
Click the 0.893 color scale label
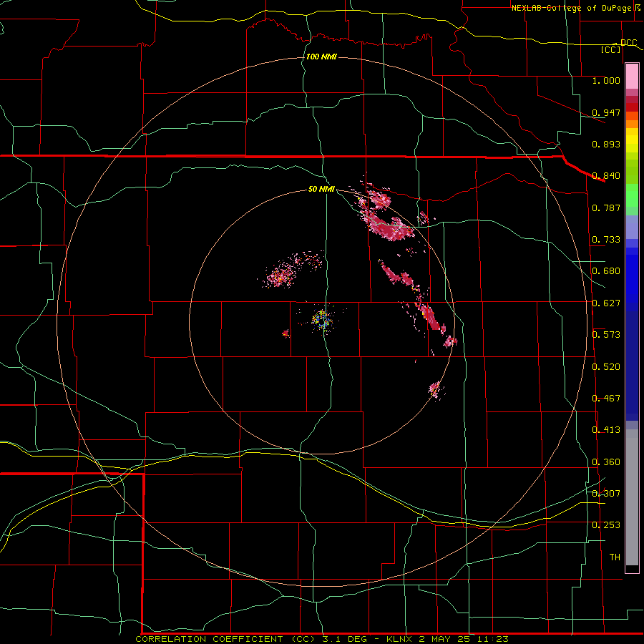coord(606,144)
